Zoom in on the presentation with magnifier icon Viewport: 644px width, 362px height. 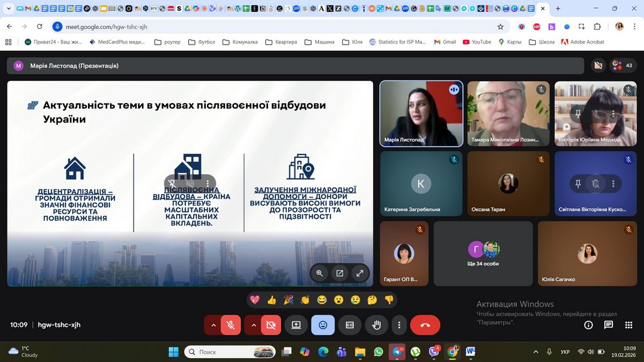click(319, 273)
